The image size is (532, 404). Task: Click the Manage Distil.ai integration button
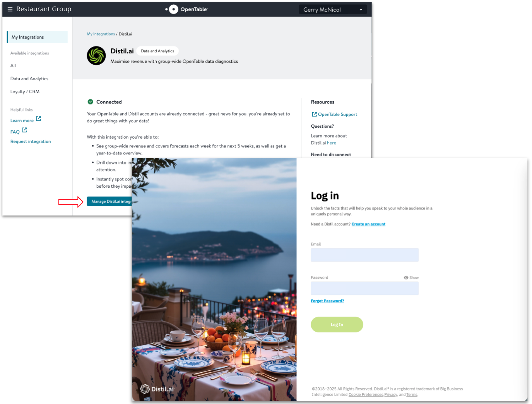point(109,202)
